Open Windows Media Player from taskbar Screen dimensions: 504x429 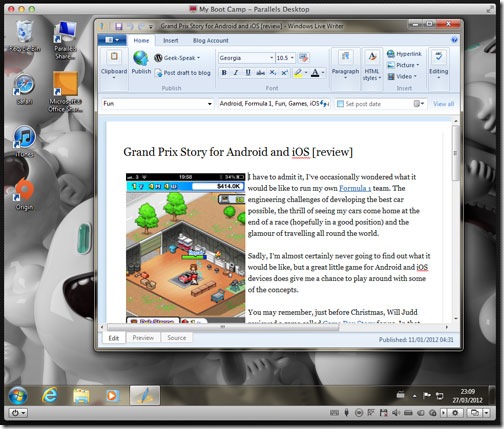112,396
